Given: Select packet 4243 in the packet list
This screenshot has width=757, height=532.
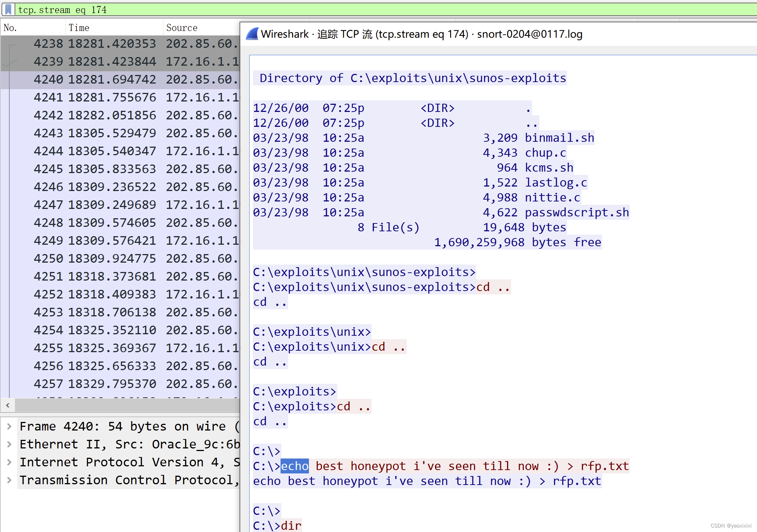Looking at the screenshot, I should [x=120, y=133].
